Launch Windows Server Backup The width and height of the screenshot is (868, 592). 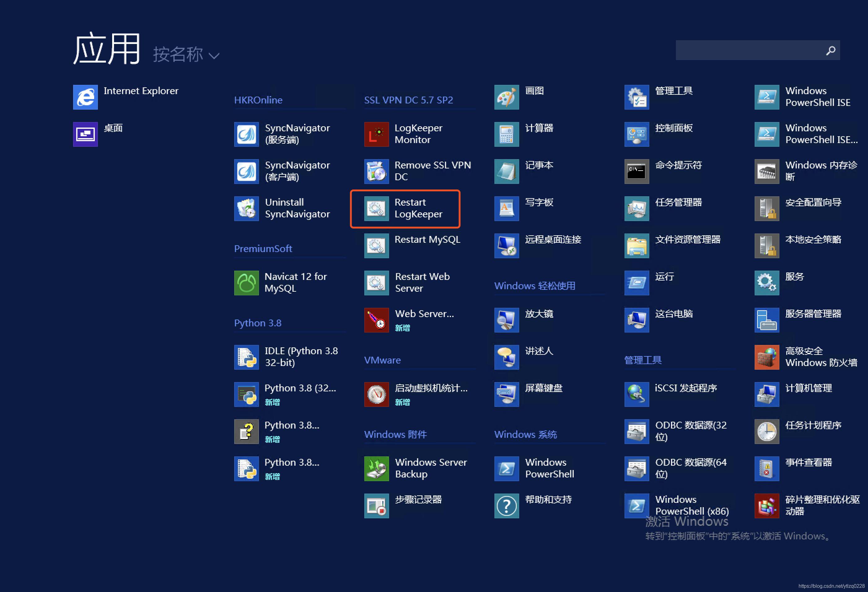(x=376, y=468)
